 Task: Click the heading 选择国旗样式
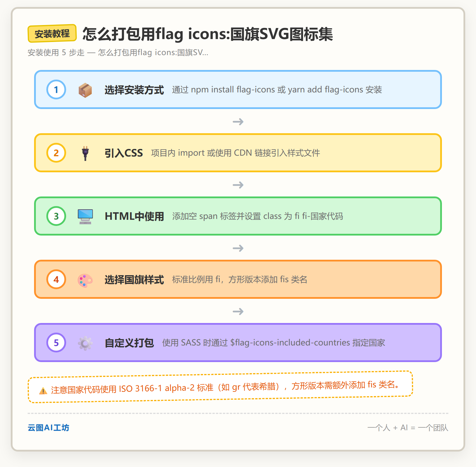coord(134,280)
